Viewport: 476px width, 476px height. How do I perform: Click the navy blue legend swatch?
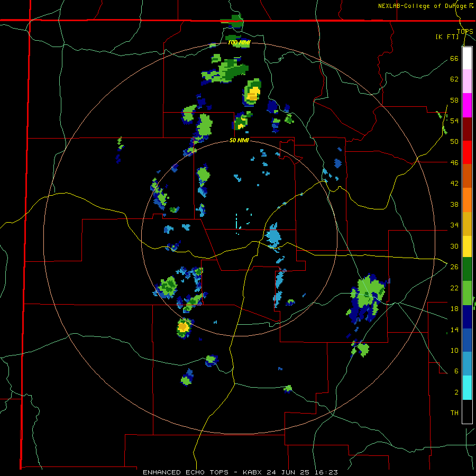[x=467, y=317]
